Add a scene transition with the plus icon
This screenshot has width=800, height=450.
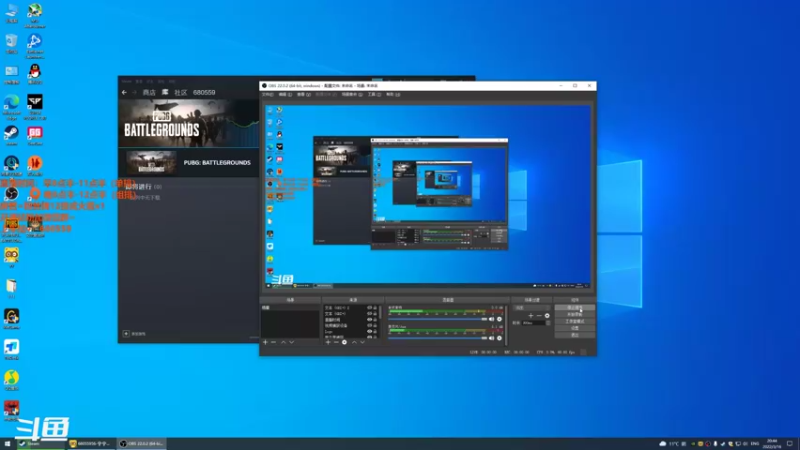(x=531, y=316)
